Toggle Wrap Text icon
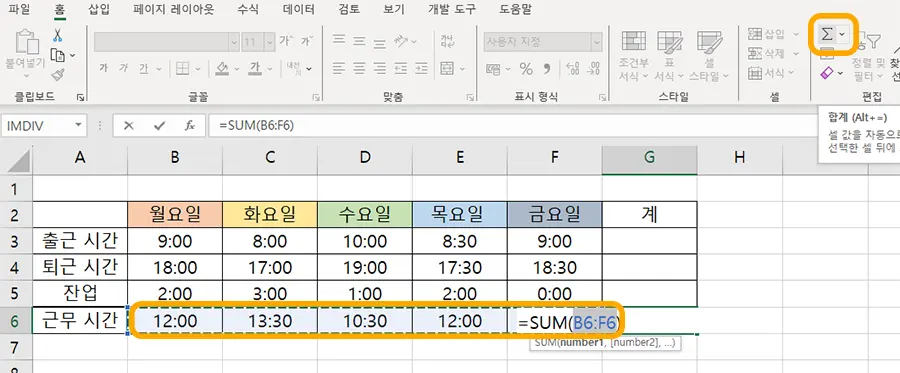 tap(447, 41)
